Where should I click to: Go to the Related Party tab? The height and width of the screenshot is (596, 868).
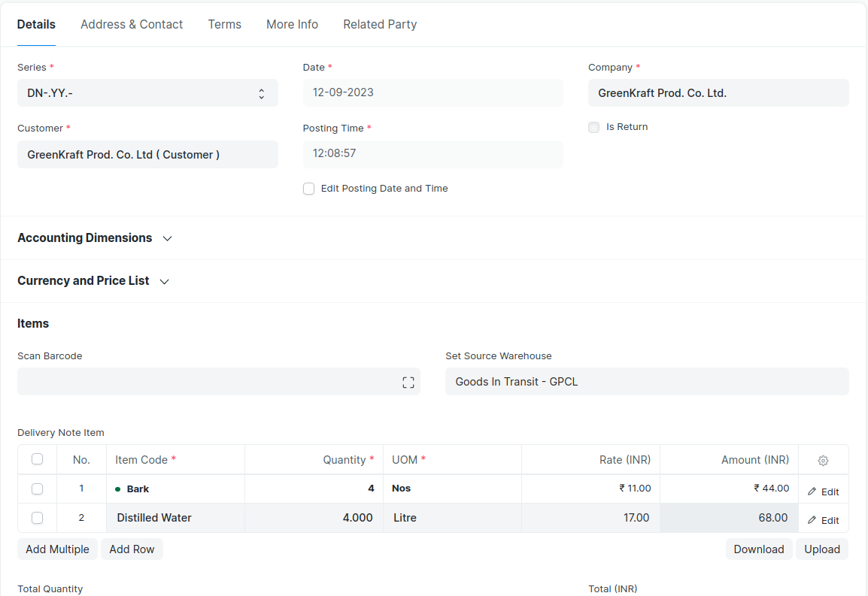380,25
